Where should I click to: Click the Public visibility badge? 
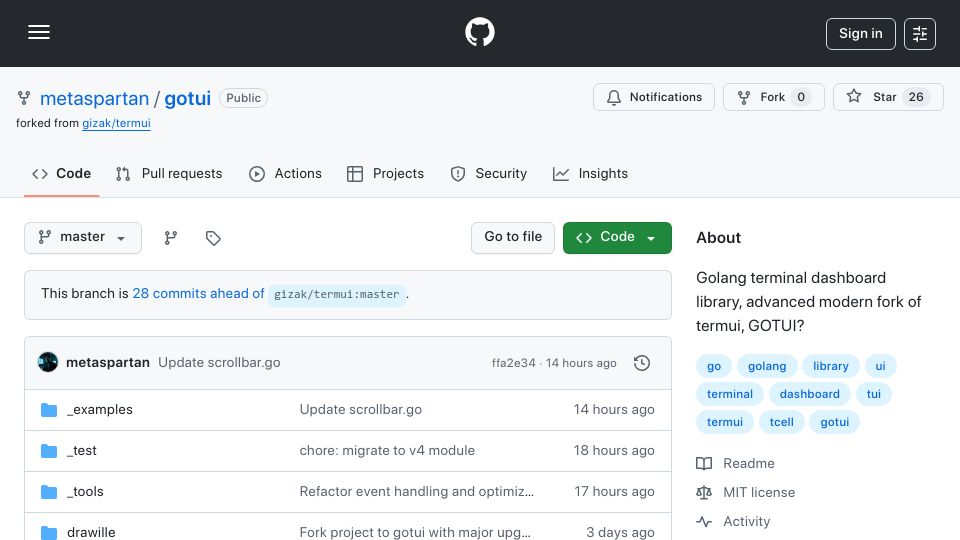click(x=243, y=98)
